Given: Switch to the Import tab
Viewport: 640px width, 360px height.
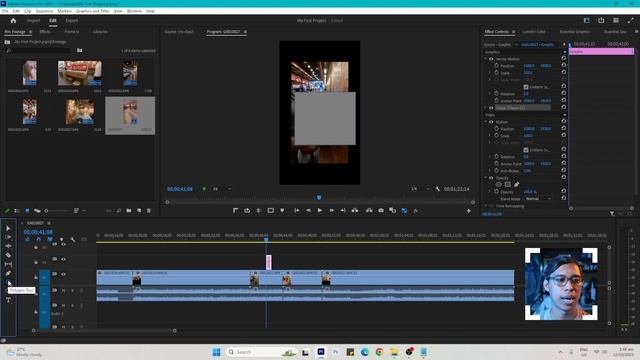Looking at the screenshot, I should click(33, 20).
